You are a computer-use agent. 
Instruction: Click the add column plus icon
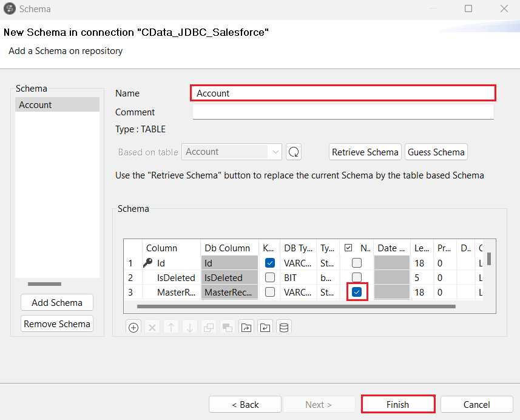coord(133,327)
